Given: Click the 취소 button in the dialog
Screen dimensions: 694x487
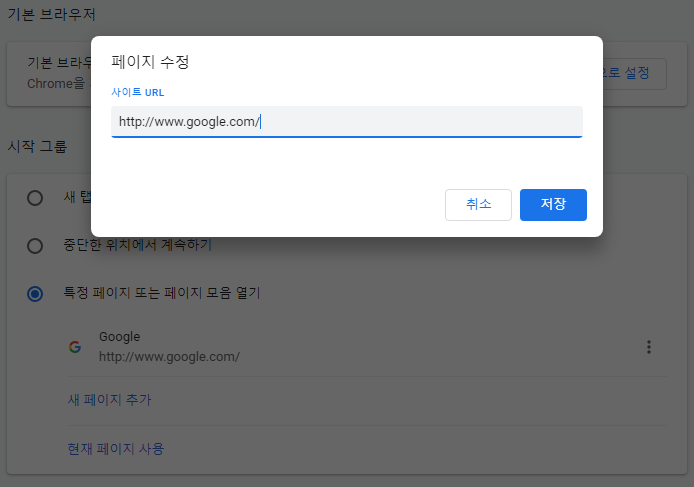Looking at the screenshot, I should pyautogui.click(x=478, y=205).
